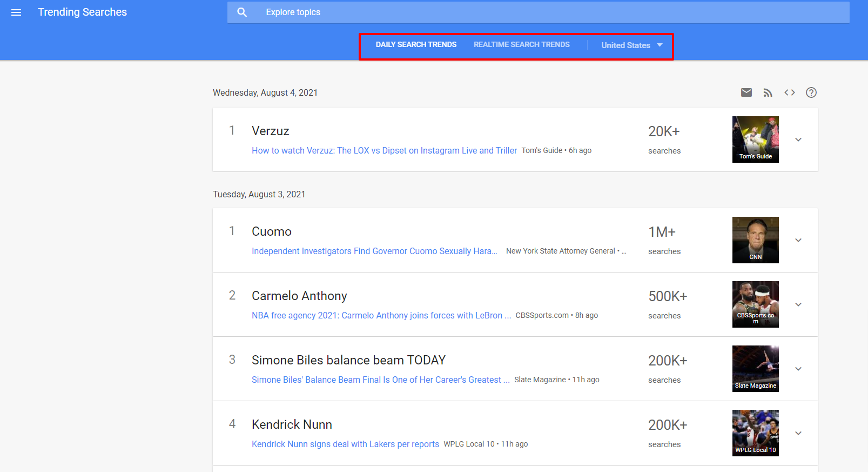Click the search magnifier icon

click(x=242, y=12)
